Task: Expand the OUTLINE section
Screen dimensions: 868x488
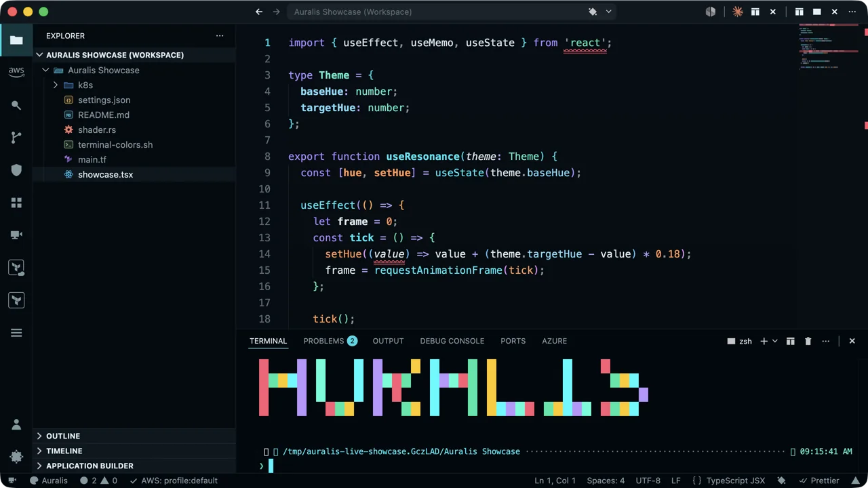Action: pos(134,436)
